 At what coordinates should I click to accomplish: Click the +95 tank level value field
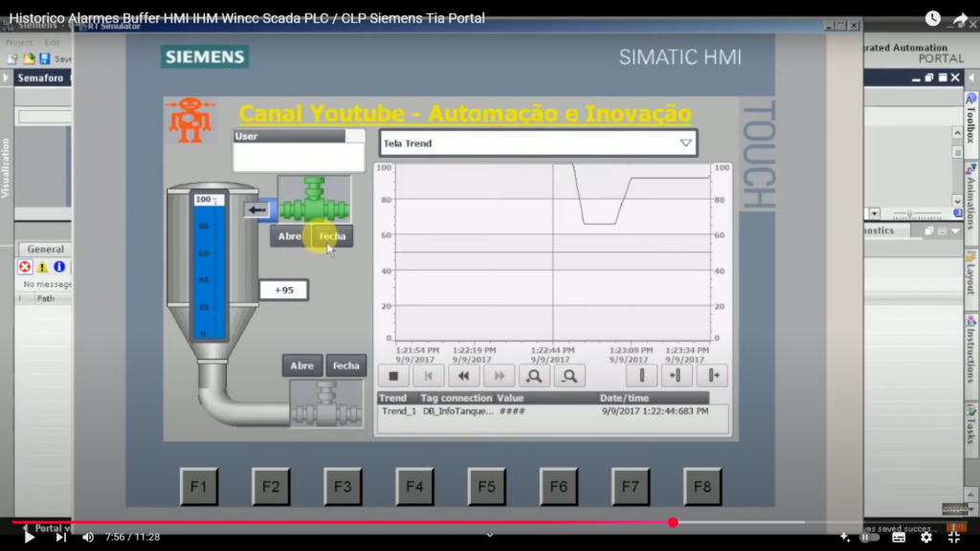point(283,290)
